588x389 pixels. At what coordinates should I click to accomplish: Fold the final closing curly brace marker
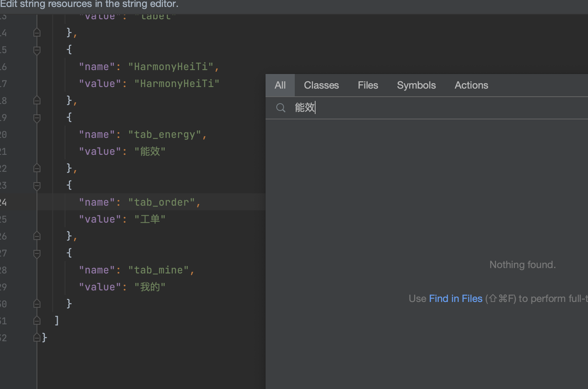click(x=37, y=338)
